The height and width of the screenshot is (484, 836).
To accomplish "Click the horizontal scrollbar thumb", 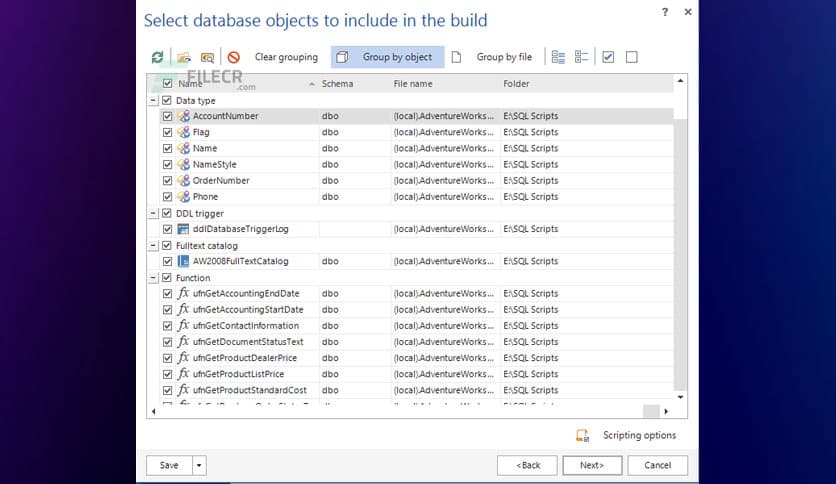I will point(651,411).
